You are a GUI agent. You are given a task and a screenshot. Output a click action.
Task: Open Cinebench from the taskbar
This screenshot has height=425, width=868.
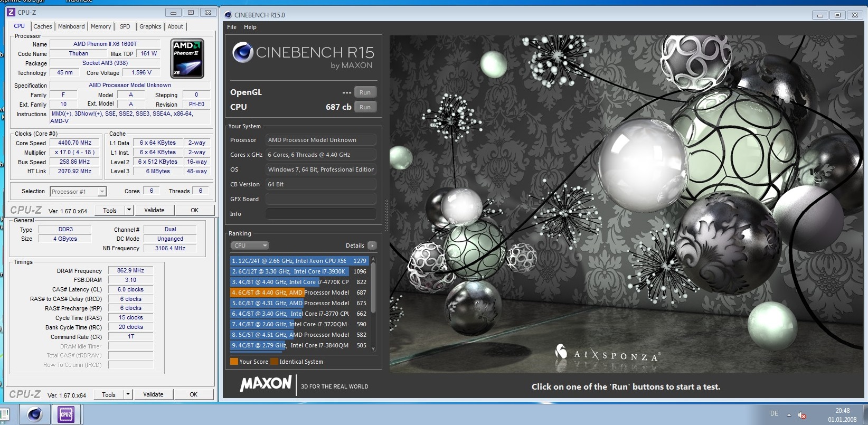click(x=35, y=414)
